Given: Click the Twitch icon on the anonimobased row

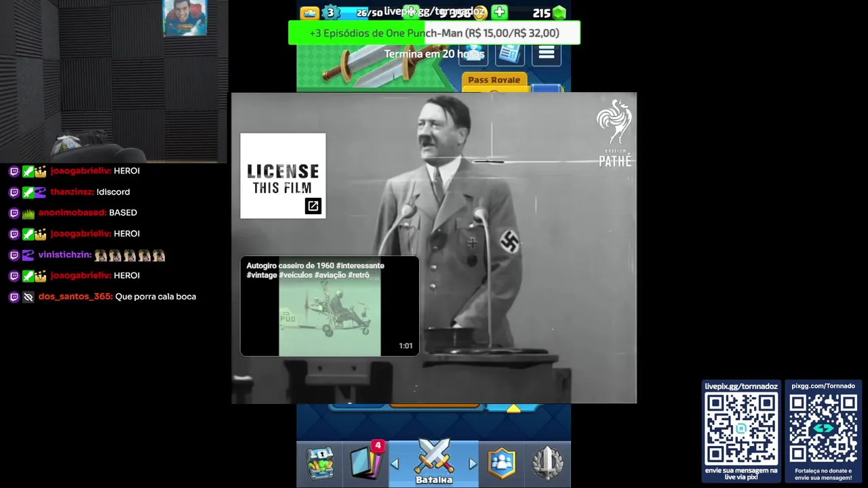Looking at the screenshot, I should click(14, 213).
